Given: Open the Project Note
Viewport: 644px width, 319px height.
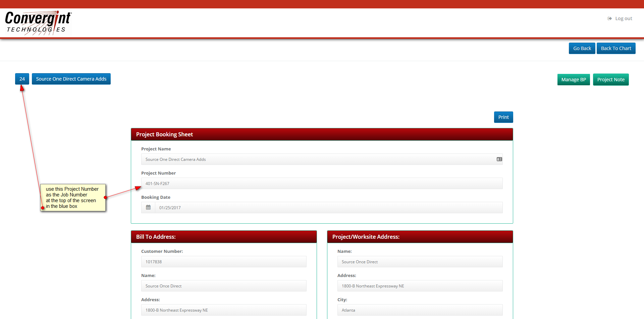Looking at the screenshot, I should 611,80.
